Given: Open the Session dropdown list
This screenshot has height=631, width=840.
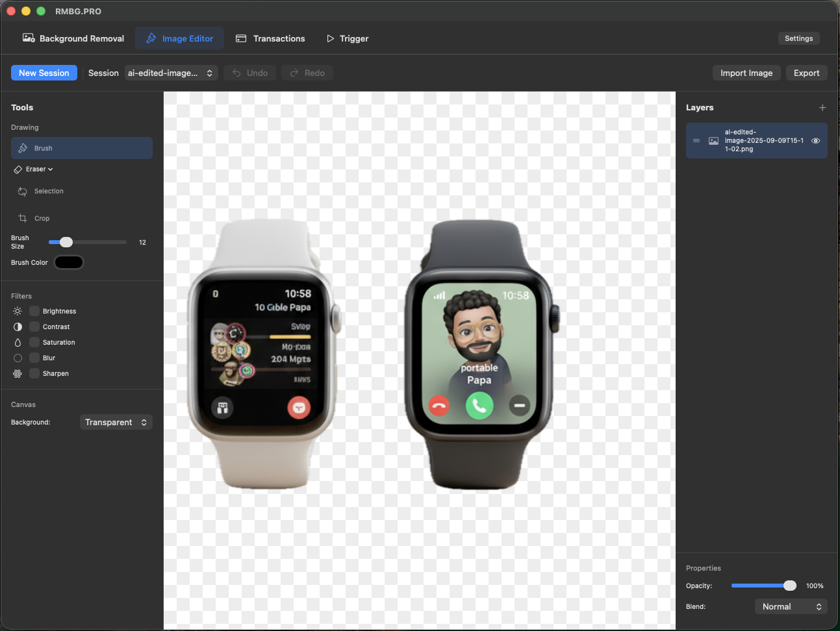Looking at the screenshot, I should tap(171, 73).
